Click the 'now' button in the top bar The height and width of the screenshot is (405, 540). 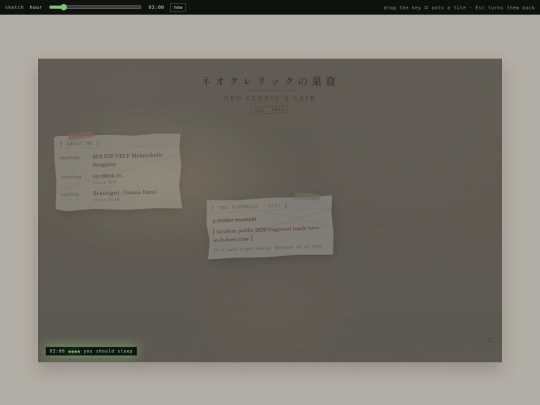tap(178, 7)
